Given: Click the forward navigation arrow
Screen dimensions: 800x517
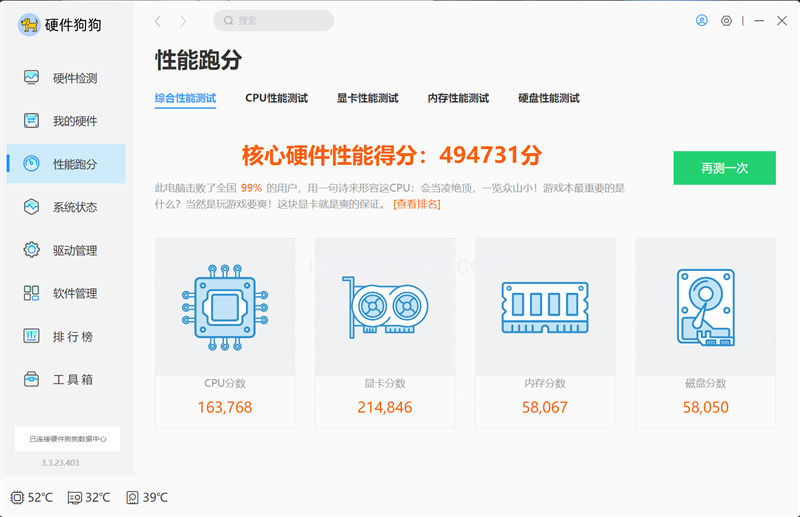Looking at the screenshot, I should [182, 20].
